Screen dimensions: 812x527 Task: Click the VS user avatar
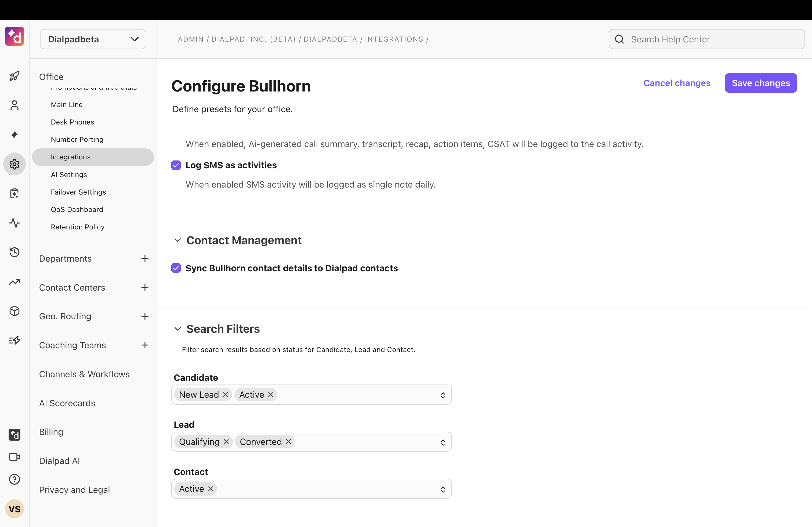click(x=14, y=508)
